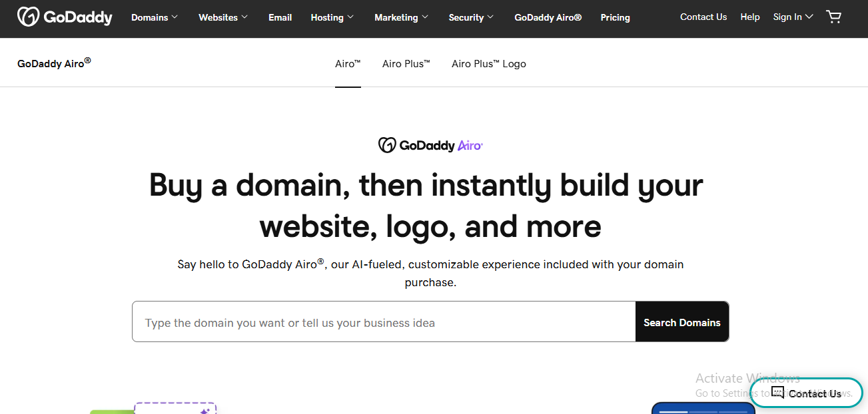
Task: Click the GoDaddy Airo hero logo
Action: coord(430,145)
